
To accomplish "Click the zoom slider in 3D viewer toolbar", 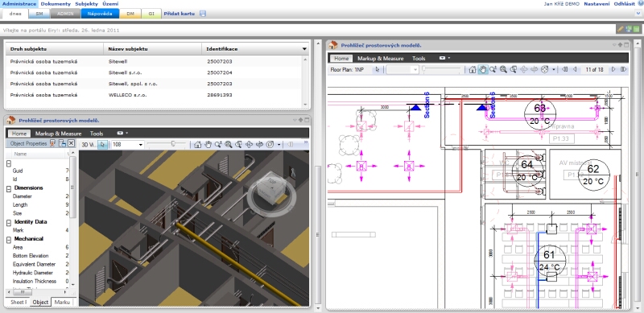I will 167,144.
